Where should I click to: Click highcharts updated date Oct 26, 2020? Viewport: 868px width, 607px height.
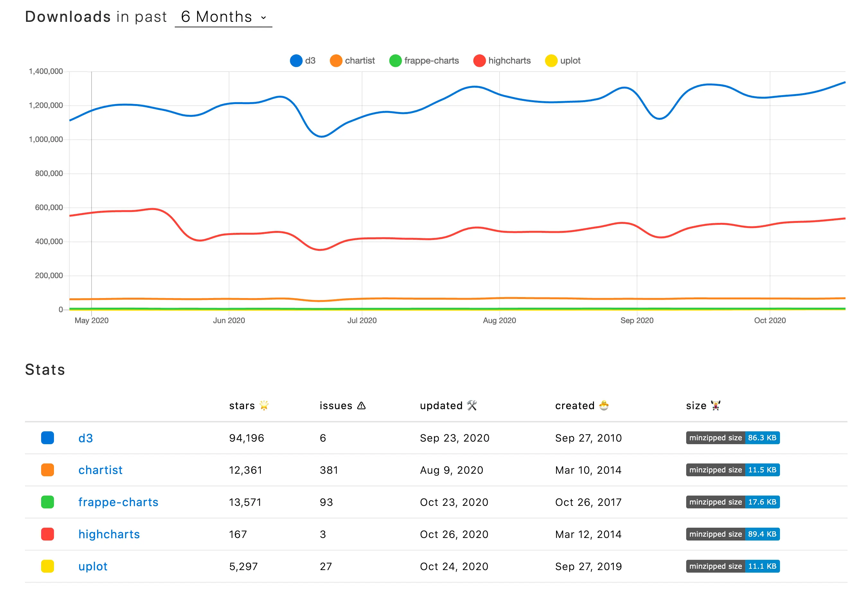tap(455, 534)
